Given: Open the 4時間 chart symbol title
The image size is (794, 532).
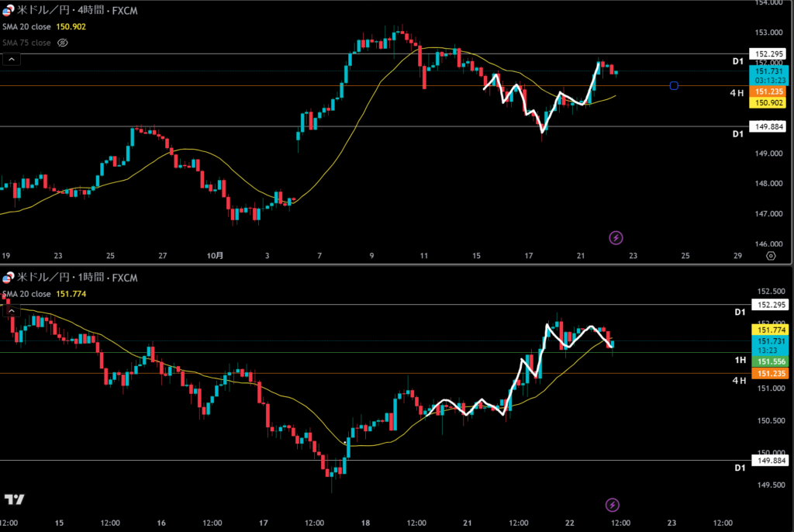Looking at the screenshot, I should click(64, 12).
